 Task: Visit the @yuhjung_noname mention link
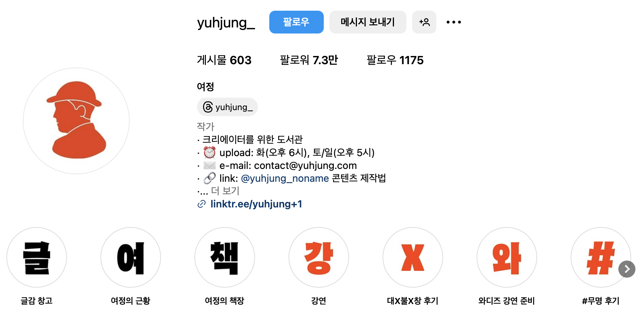tap(285, 178)
